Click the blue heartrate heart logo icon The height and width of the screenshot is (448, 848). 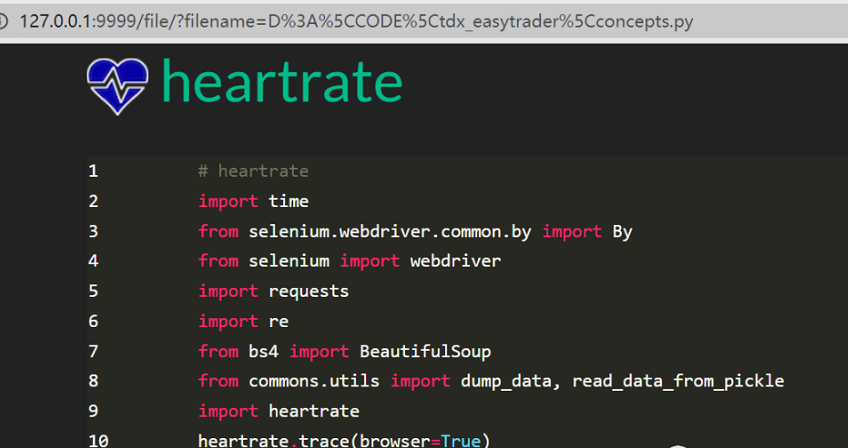coord(117,86)
